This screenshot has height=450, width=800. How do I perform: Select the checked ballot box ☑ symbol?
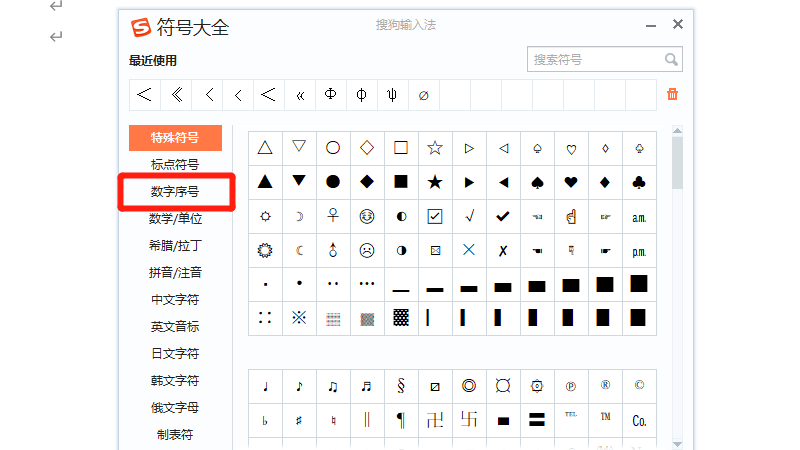pos(435,216)
